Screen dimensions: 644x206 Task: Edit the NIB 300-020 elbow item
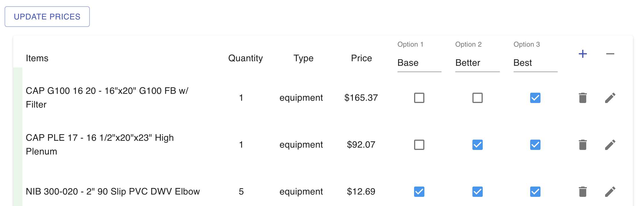click(610, 192)
